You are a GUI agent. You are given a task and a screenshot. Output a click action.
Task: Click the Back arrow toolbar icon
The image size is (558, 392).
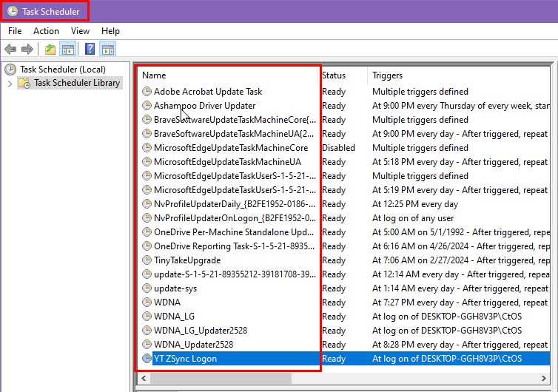tap(10, 49)
